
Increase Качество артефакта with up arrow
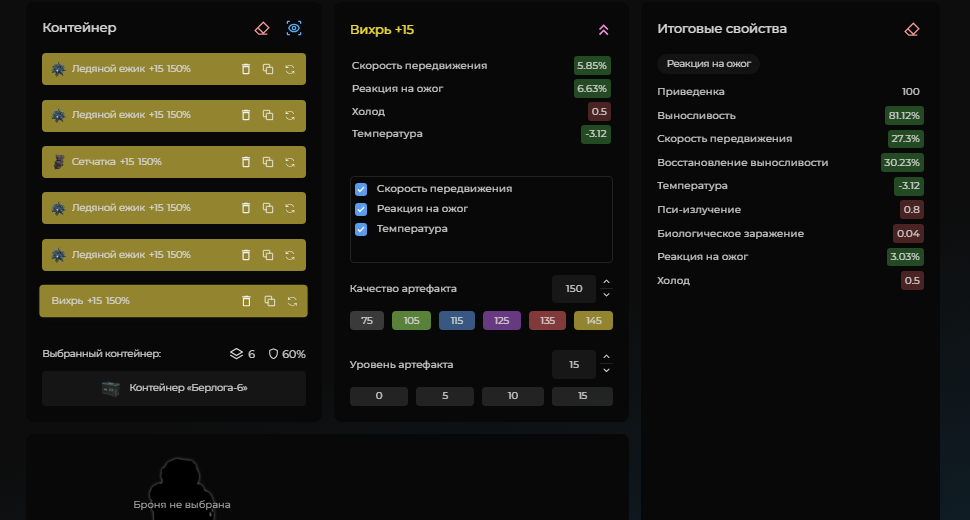point(606,282)
